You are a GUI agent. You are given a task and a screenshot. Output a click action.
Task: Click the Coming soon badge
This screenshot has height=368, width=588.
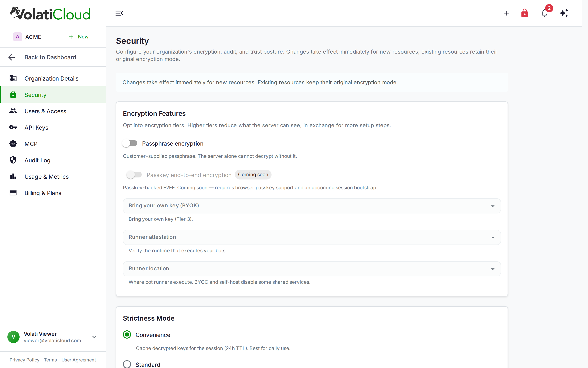[x=253, y=175]
